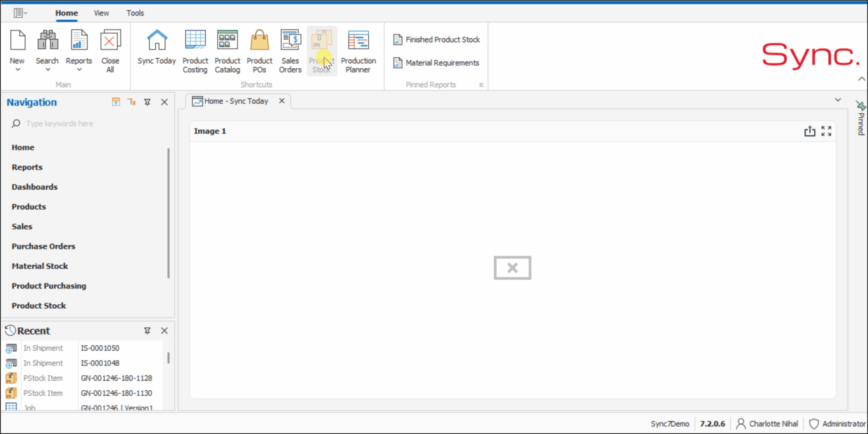
Task: Open the Pinned side panel
Action: click(x=860, y=118)
